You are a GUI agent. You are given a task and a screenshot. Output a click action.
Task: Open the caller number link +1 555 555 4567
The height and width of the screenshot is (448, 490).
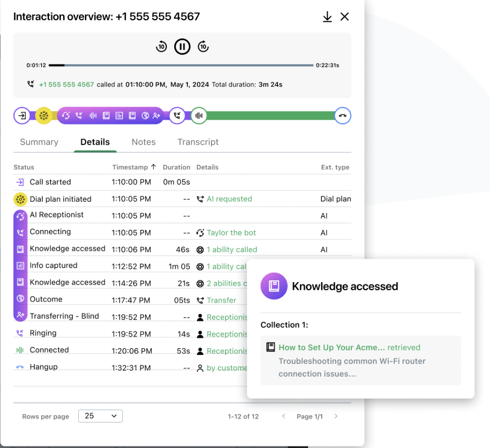coord(66,85)
